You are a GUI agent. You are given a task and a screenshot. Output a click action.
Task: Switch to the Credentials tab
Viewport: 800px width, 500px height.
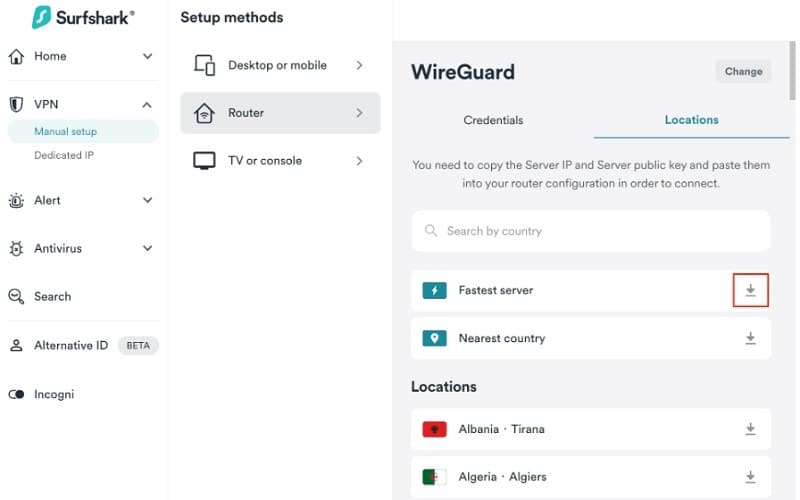(x=493, y=120)
